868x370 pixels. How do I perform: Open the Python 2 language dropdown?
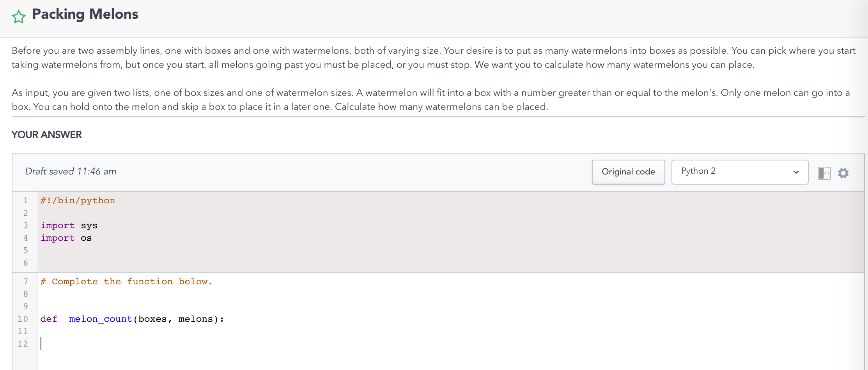[x=739, y=172]
